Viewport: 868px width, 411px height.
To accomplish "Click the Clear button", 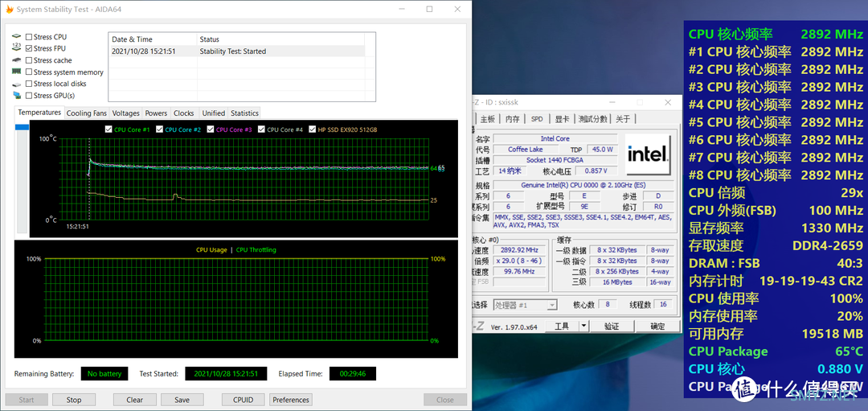I will 134,400.
